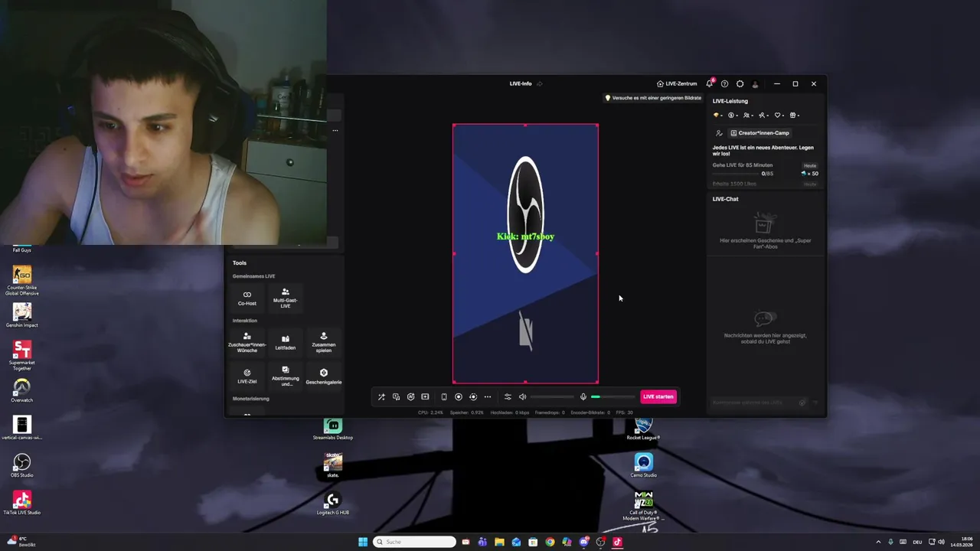Open the Multi-Gast-LIVE tool
Image resolution: width=980 pixels, height=551 pixels.
pos(286,298)
